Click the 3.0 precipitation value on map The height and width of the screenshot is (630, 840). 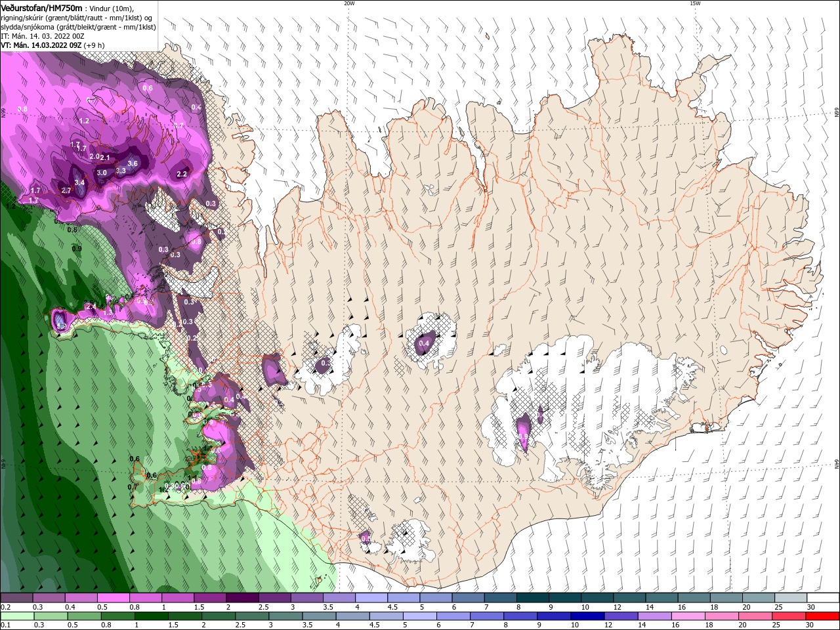(102, 173)
